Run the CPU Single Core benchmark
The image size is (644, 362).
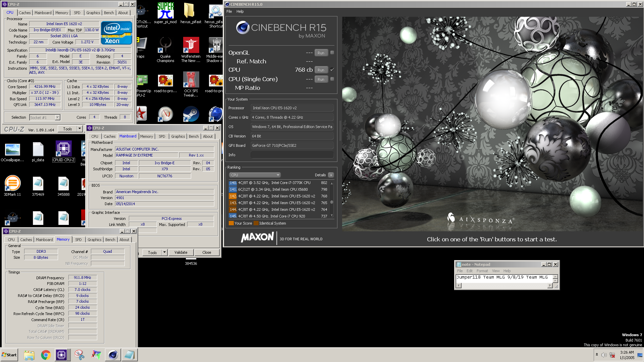(x=321, y=79)
